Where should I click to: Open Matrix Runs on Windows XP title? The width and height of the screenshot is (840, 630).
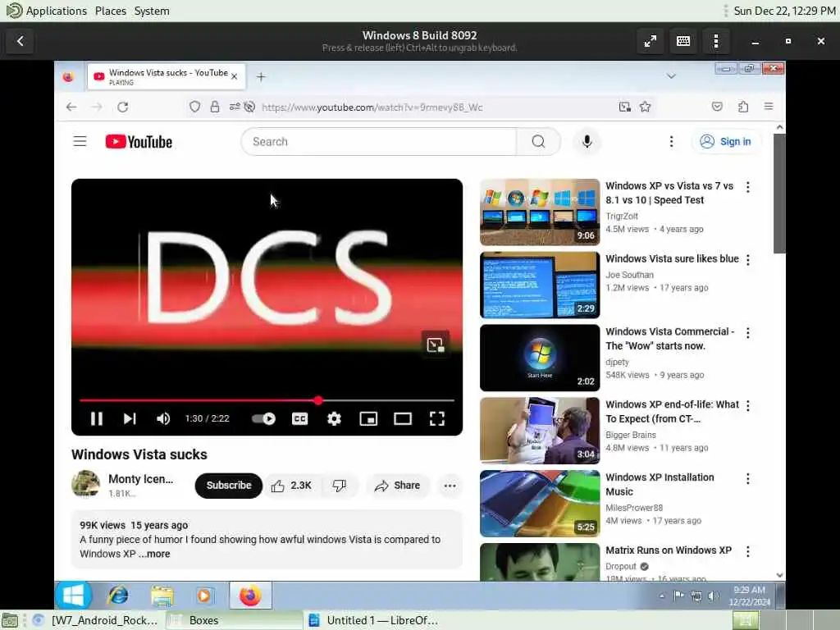tap(668, 550)
